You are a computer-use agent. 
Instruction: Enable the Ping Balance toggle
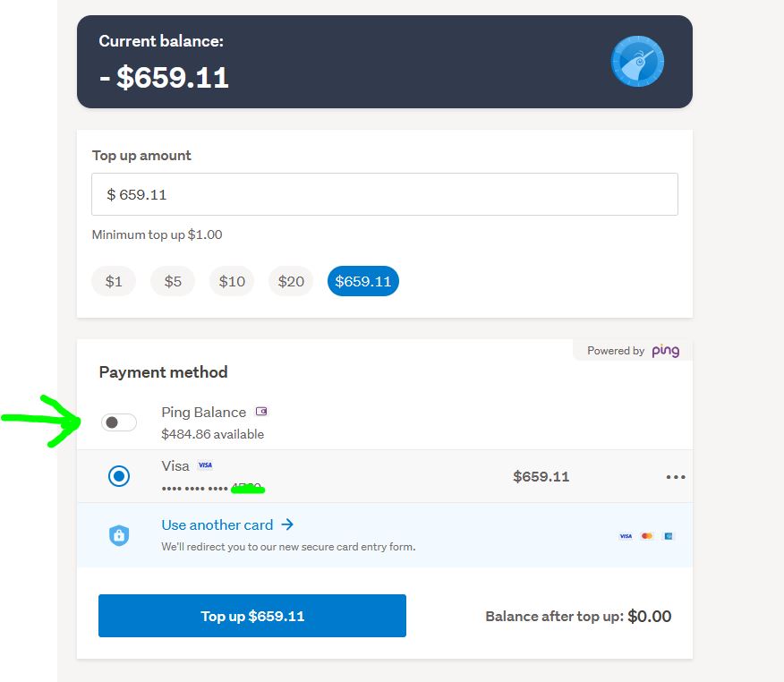point(119,422)
